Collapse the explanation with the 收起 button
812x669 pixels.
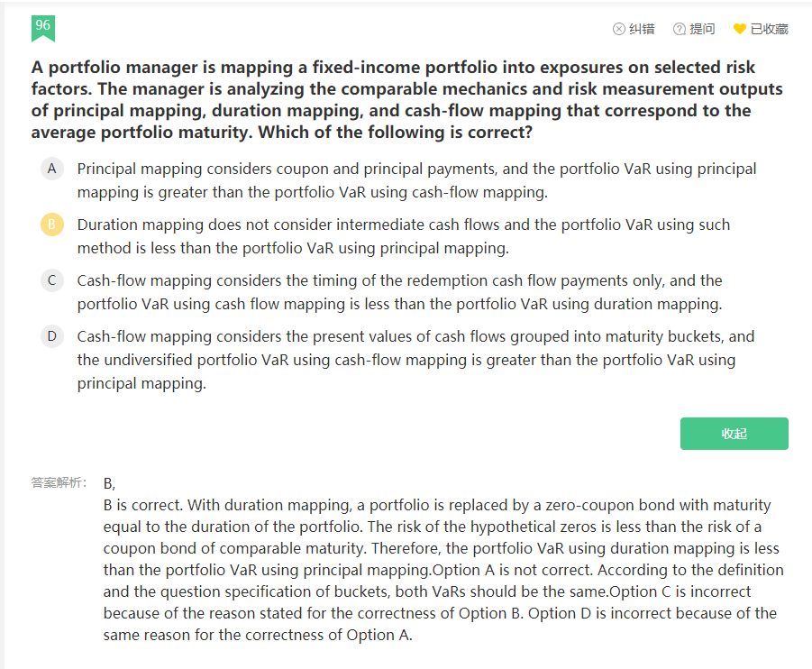coord(734,434)
